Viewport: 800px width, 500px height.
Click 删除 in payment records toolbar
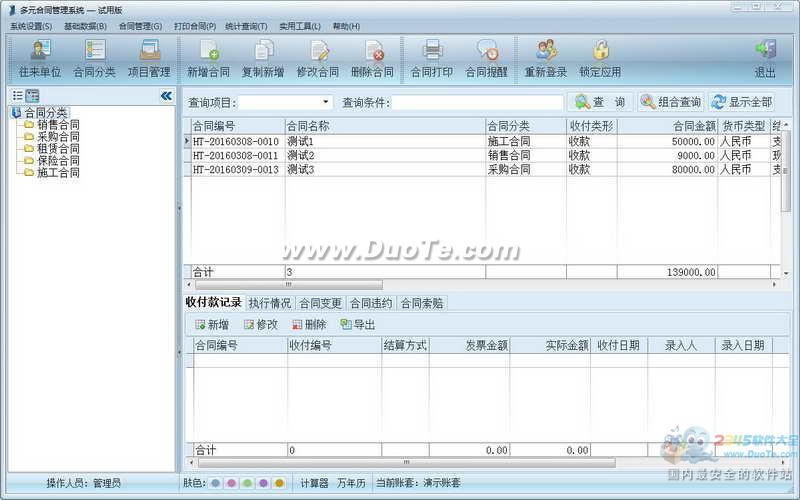coord(309,324)
